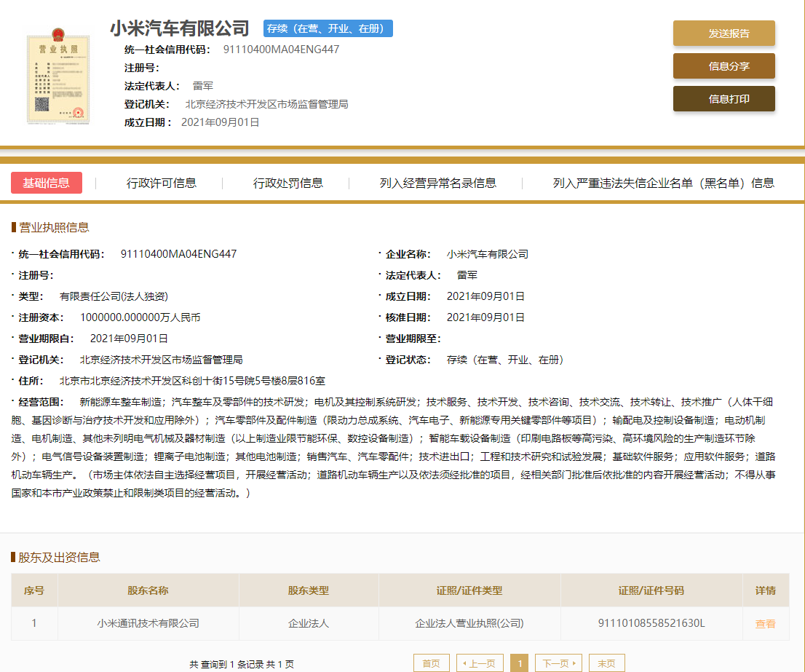
Task: Open the 列入严重违法失信企业名单 tab
Action: coord(663,183)
